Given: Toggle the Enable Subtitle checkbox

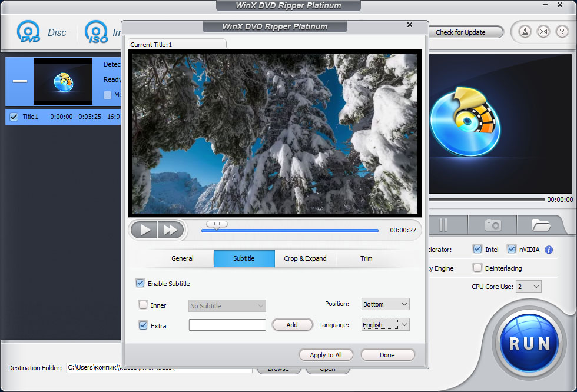Looking at the screenshot, I should [x=140, y=283].
